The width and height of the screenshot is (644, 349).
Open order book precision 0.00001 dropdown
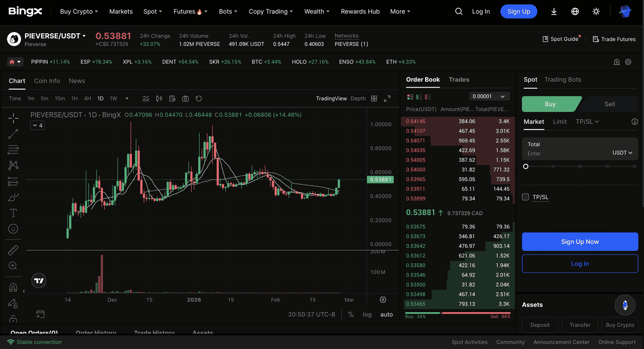pos(489,96)
